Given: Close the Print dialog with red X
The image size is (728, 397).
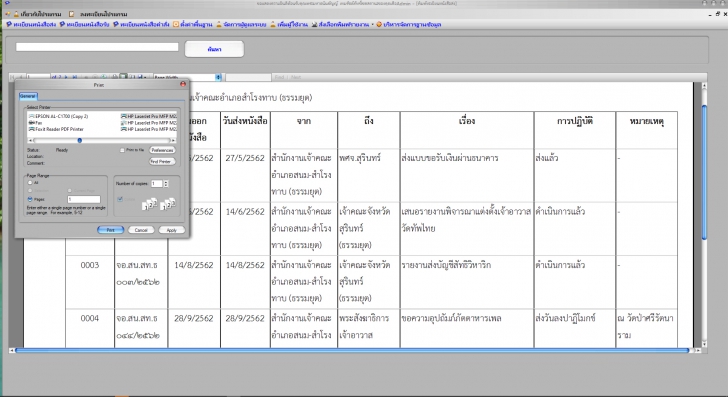Looking at the screenshot, I should point(183,84).
